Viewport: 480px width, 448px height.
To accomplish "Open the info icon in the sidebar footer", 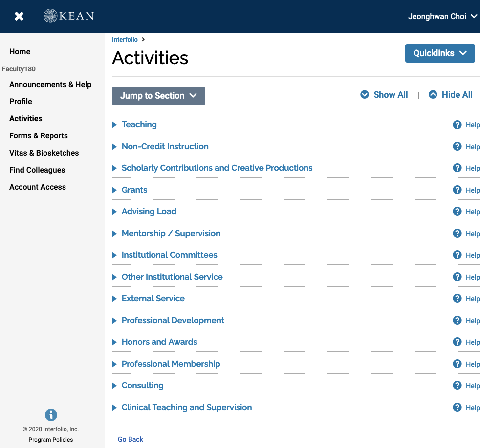I will coord(51,415).
